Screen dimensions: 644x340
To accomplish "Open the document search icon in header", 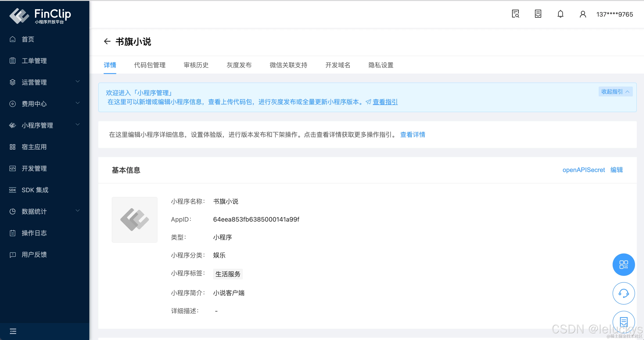I will coord(515,14).
